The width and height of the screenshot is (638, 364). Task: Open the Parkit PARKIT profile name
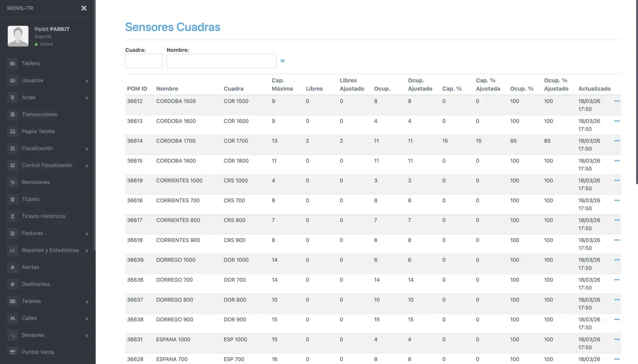coord(52,29)
